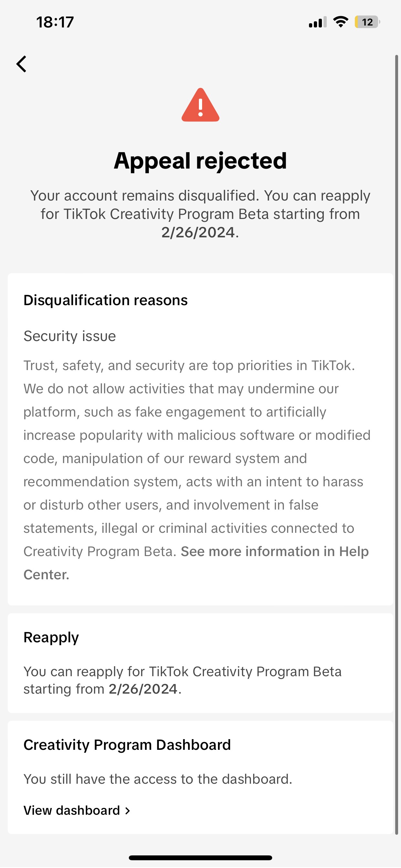Click the 2/26/2024 date in Reapply card
Image resolution: width=401 pixels, height=868 pixels.
143,689
